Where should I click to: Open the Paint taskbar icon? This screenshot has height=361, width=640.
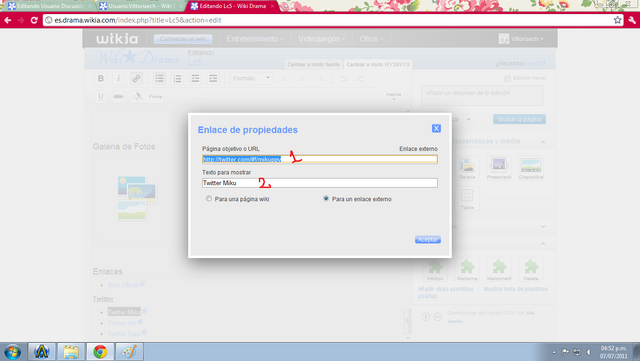(x=129, y=352)
